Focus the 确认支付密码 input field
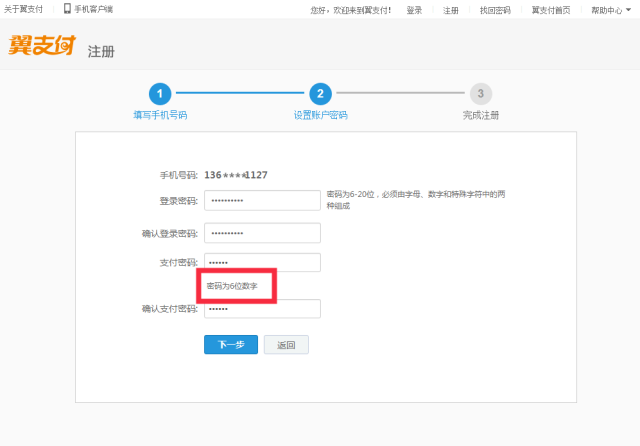Viewport: 640px width, 446px height. click(262, 309)
